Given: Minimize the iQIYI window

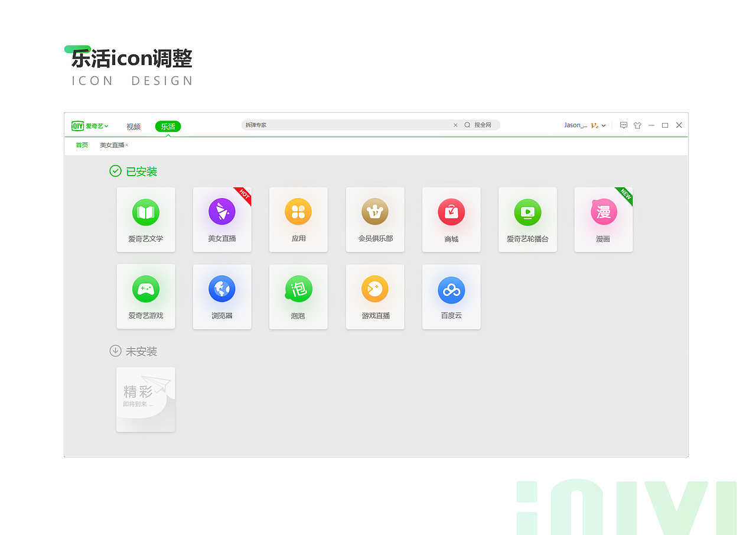Looking at the screenshot, I should 651,125.
